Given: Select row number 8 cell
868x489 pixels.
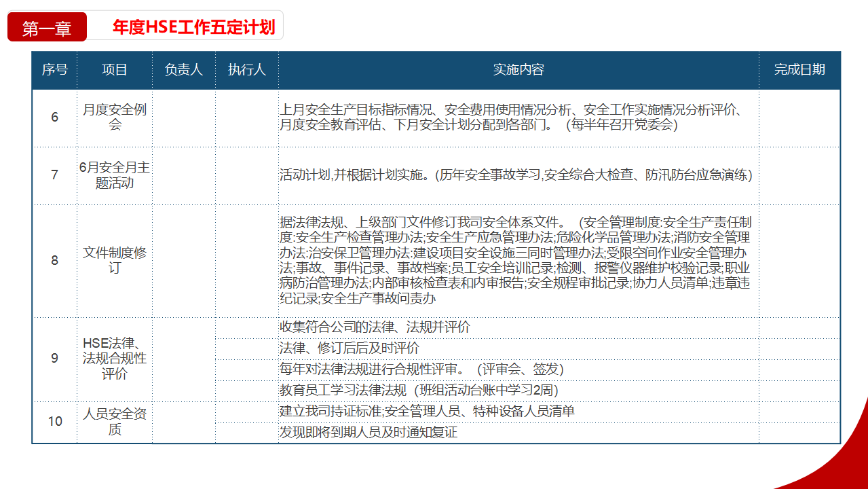Looking at the screenshot, I should point(54,261).
